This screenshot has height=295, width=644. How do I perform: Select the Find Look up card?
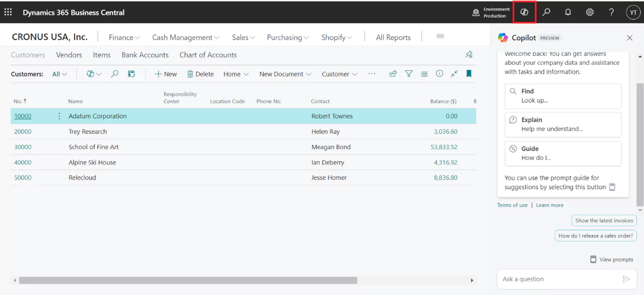coord(563,96)
